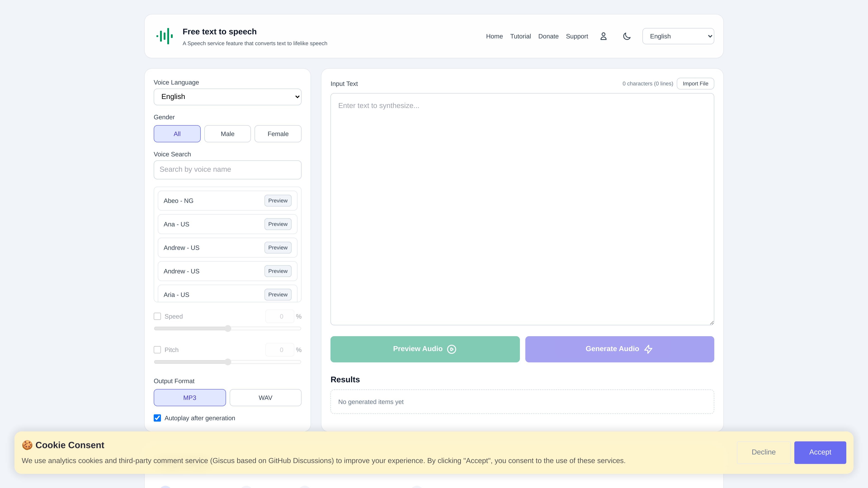
Task: Select the Aria - US voice row
Action: 227,293
